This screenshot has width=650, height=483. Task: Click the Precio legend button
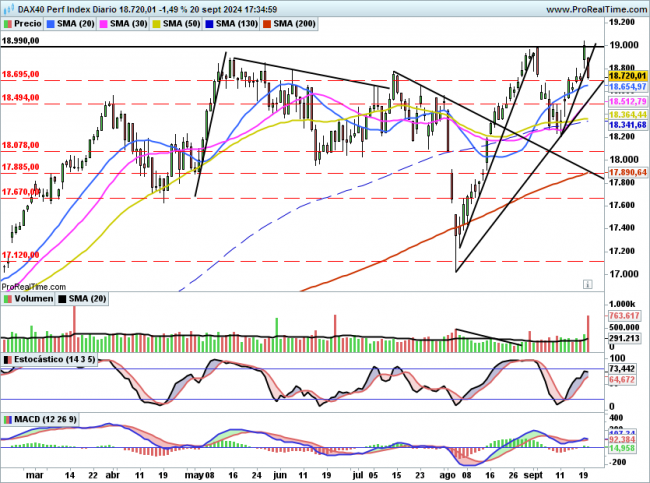pos(22,24)
